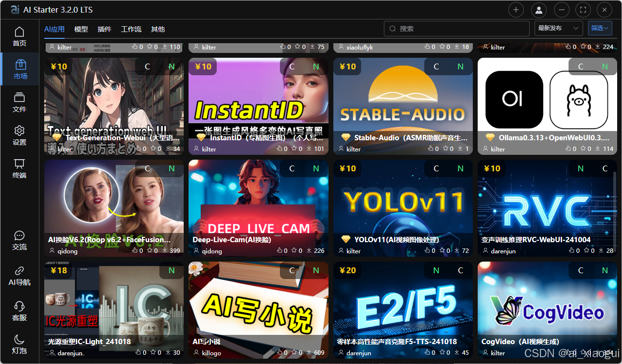Open the 终端 terminal sidebar icon
The height and width of the screenshot is (364, 622).
pyautogui.click(x=19, y=164)
